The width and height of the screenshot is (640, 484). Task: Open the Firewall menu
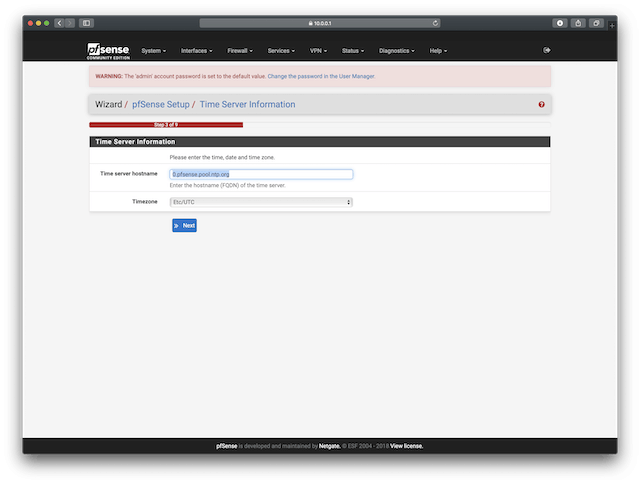[240, 51]
